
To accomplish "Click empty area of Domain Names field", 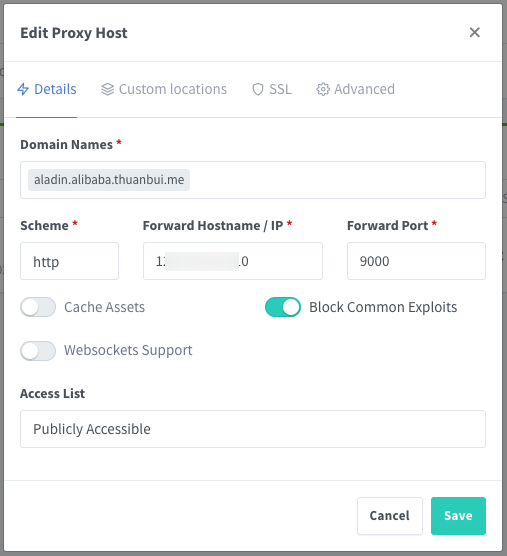I will click(337, 180).
